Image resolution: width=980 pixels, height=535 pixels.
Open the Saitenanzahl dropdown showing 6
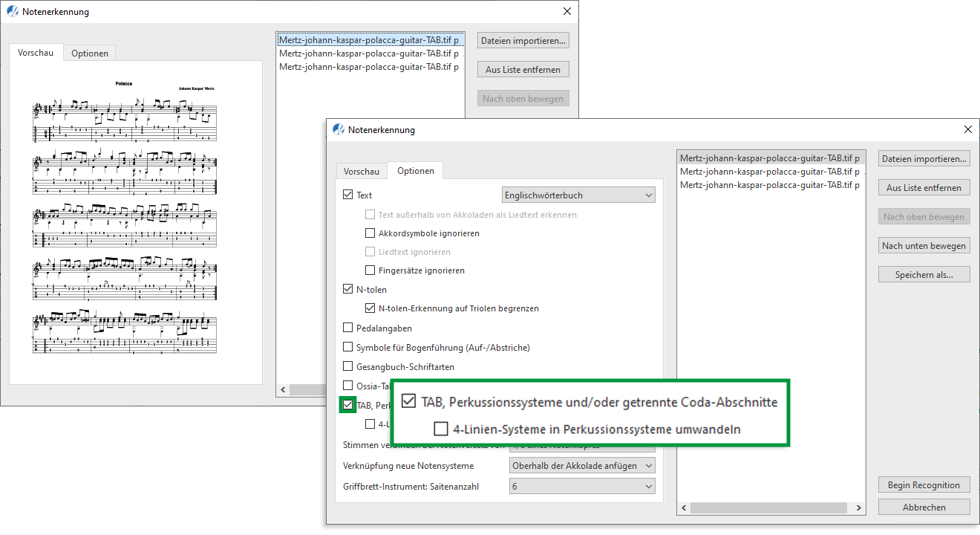[x=583, y=486]
